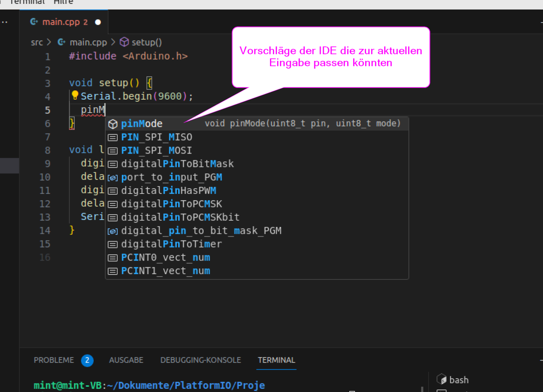Screen dimensions: 543x392
Task: Click the field icon beside PIN_SPI_MISO
Action: [113, 137]
